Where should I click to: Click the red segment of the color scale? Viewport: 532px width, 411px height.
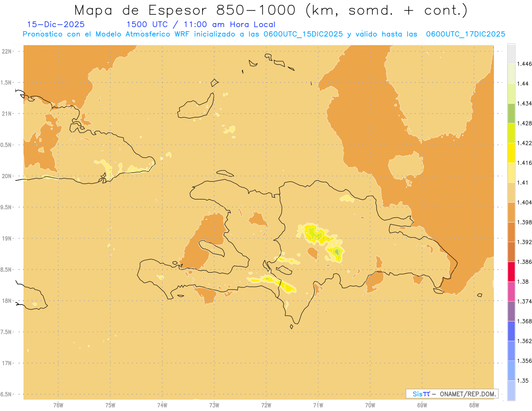click(x=511, y=271)
